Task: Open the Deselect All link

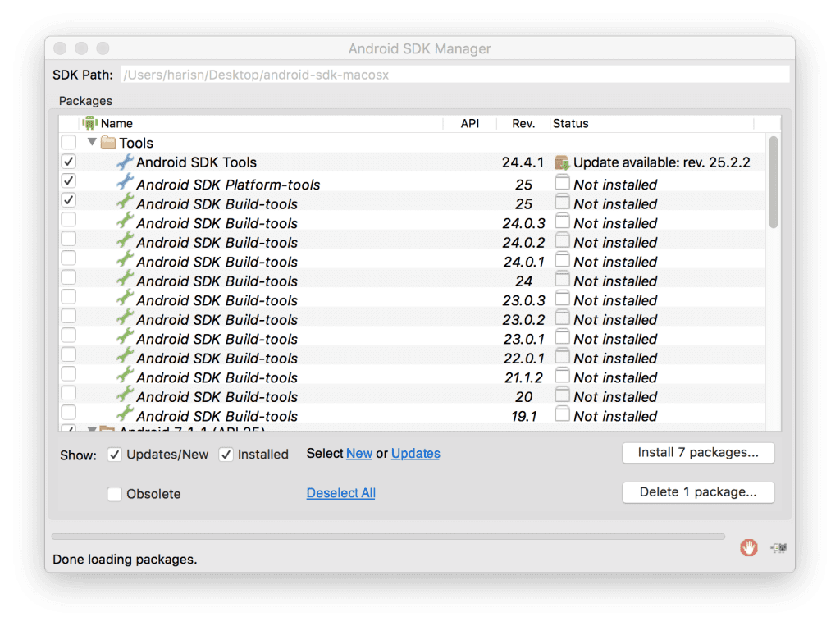Action: 340,492
